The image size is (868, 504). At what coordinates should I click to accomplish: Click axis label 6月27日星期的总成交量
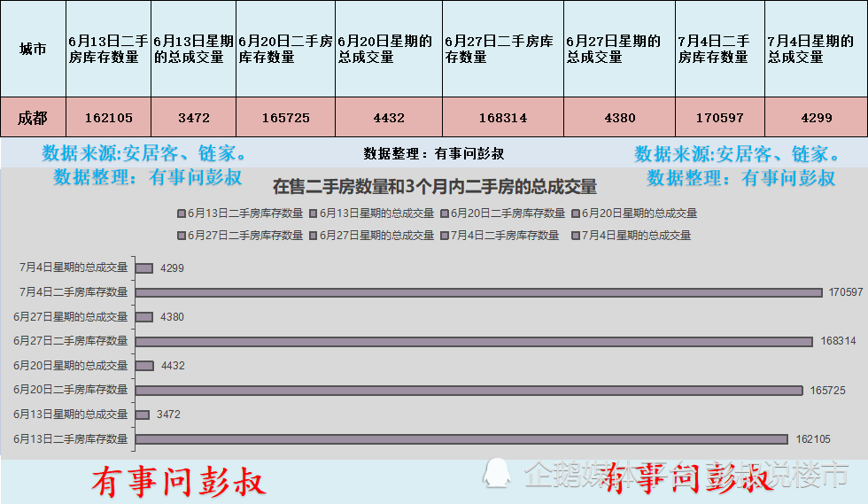click(70, 317)
